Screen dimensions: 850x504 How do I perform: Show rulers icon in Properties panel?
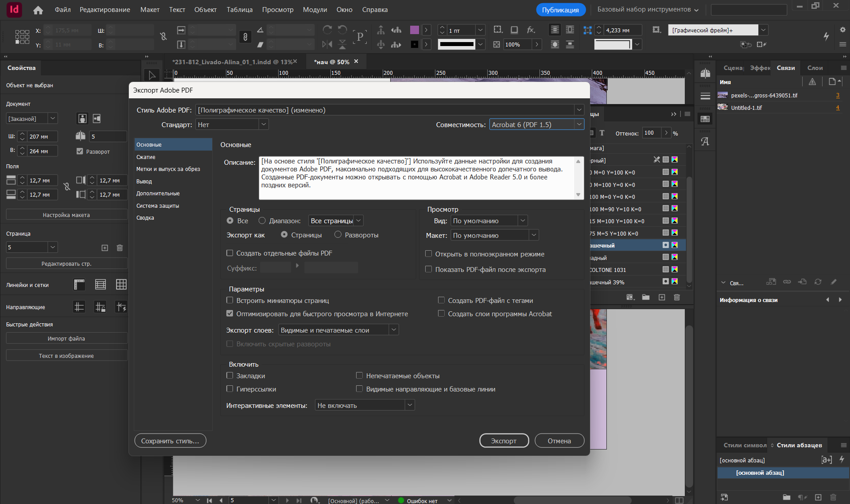pyautogui.click(x=79, y=284)
